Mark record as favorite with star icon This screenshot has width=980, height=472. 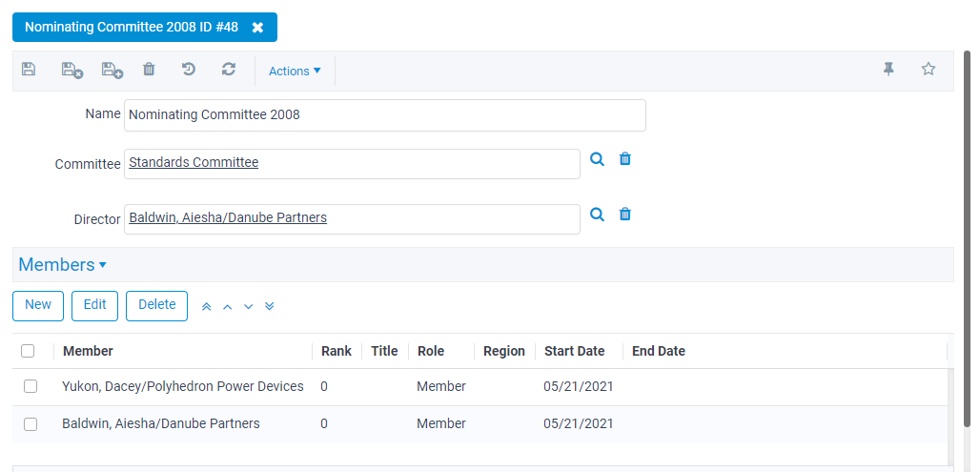[929, 70]
